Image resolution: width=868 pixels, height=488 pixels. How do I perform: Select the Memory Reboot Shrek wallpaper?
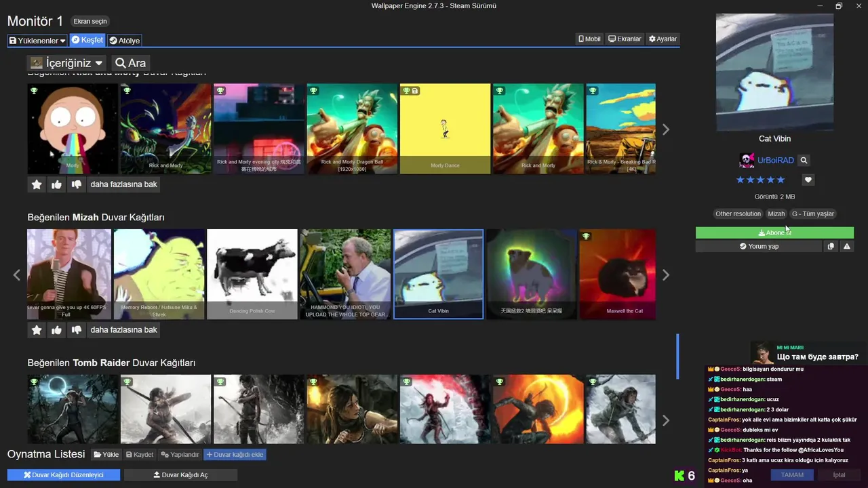[159, 274]
